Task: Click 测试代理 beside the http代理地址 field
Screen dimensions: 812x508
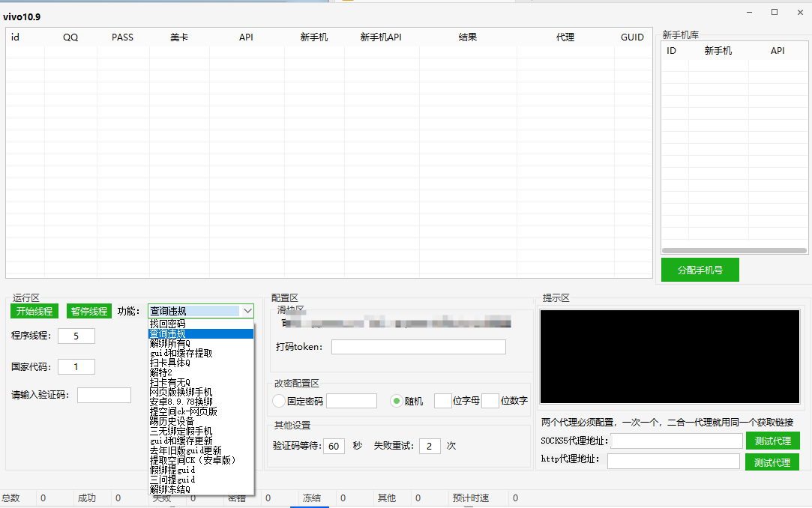Action: tap(772, 462)
